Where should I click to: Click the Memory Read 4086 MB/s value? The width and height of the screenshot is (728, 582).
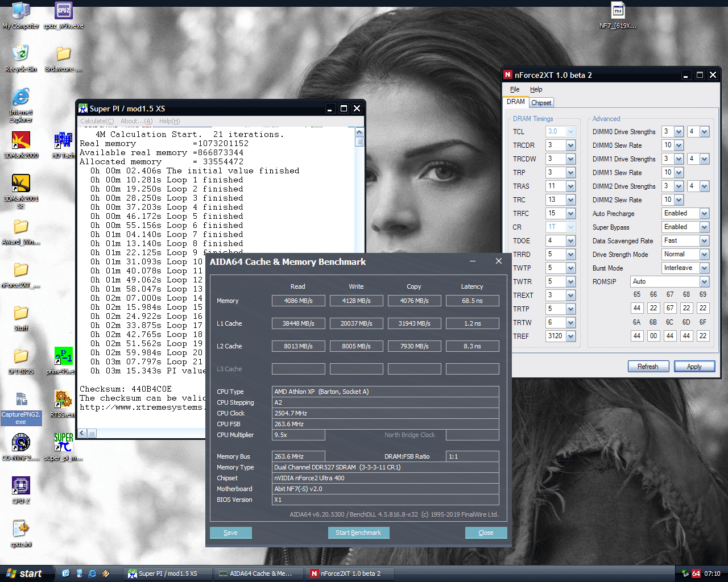299,301
